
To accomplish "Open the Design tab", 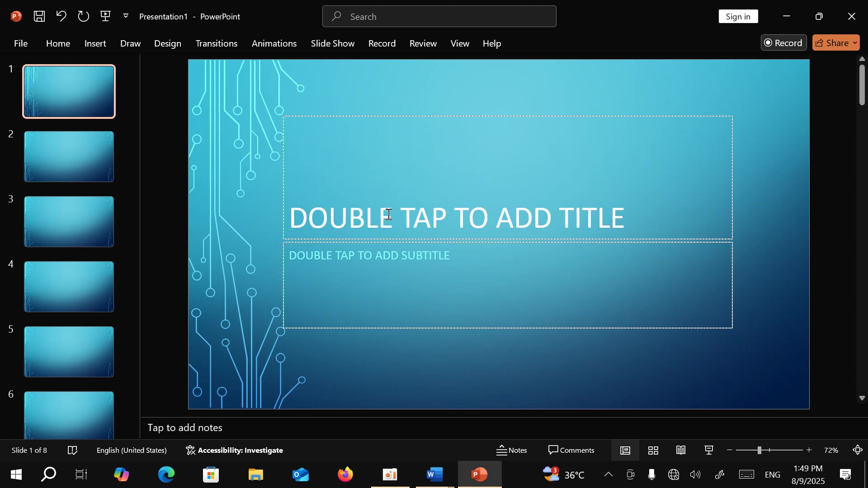I will pos(167,43).
